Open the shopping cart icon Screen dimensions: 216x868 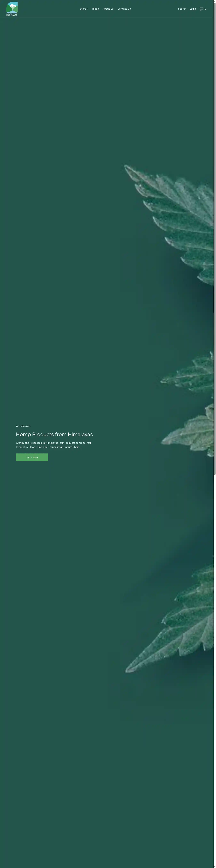(x=201, y=9)
